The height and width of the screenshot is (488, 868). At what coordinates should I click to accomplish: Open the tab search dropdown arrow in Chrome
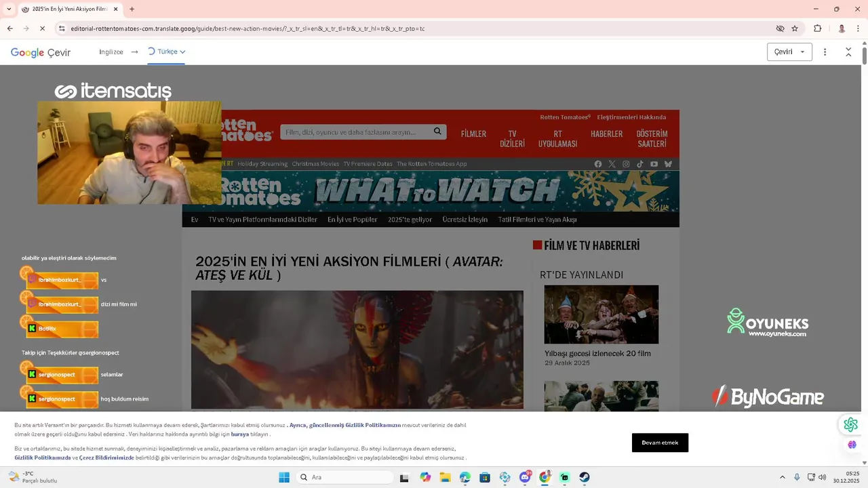click(9, 9)
